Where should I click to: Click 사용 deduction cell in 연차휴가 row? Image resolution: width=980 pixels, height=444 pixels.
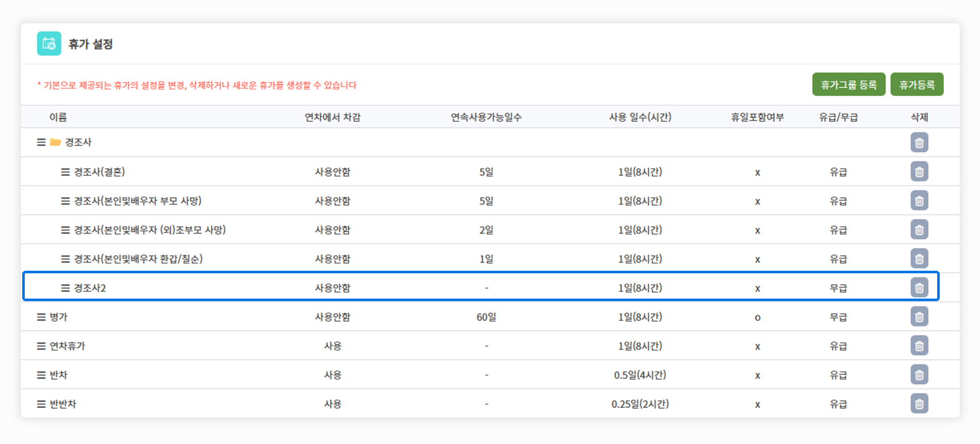pyautogui.click(x=333, y=346)
